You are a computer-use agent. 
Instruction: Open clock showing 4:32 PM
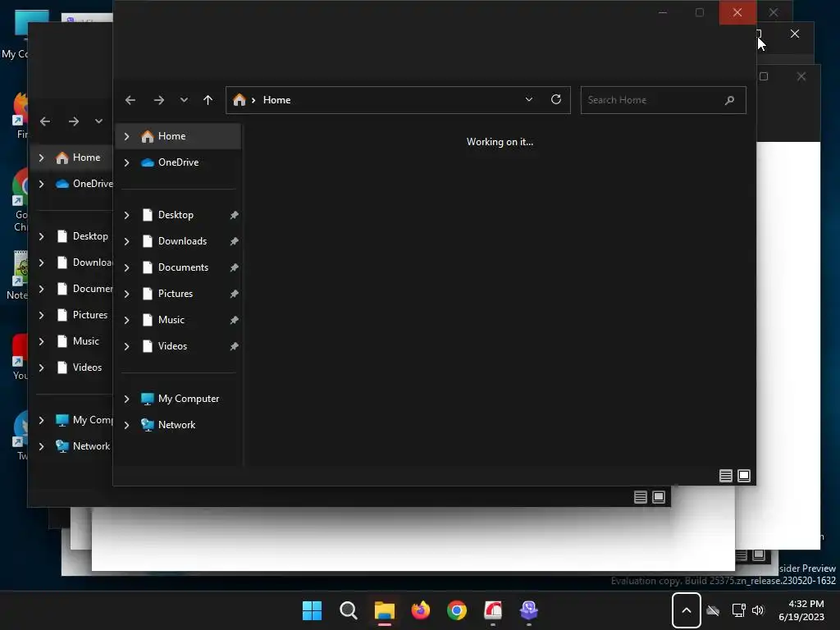pos(801,610)
